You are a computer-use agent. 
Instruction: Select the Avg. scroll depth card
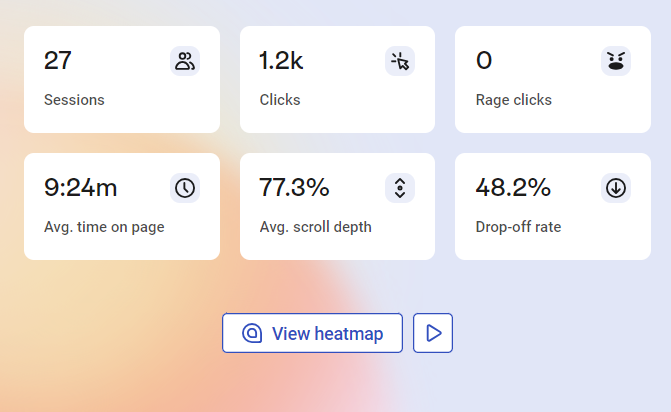(337, 207)
